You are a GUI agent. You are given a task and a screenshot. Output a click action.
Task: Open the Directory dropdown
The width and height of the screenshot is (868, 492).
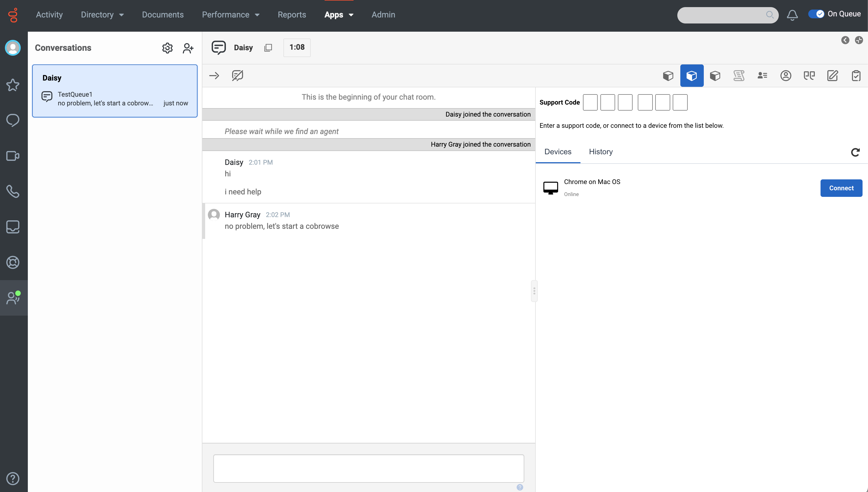point(102,14)
